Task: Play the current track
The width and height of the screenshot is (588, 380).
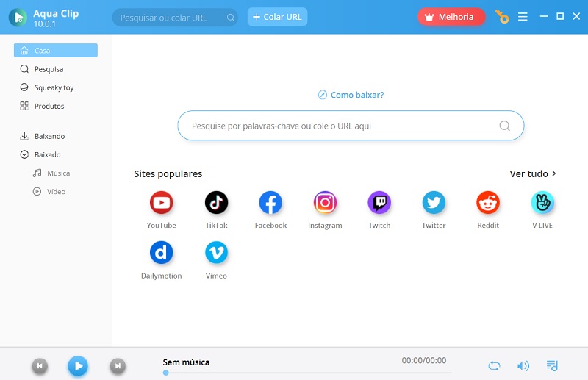Action: [78, 366]
